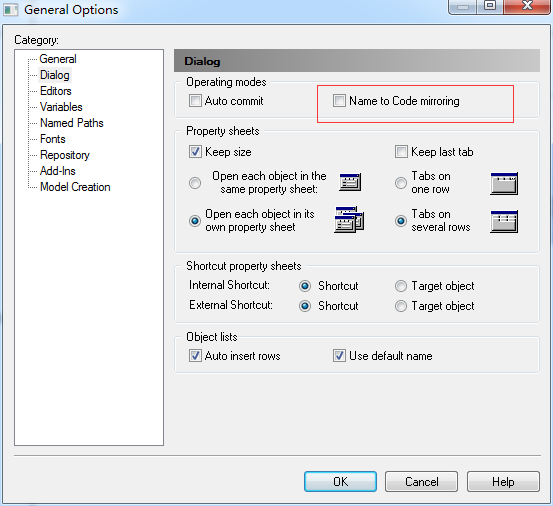Enable the Auto commit checkbox

(195, 100)
